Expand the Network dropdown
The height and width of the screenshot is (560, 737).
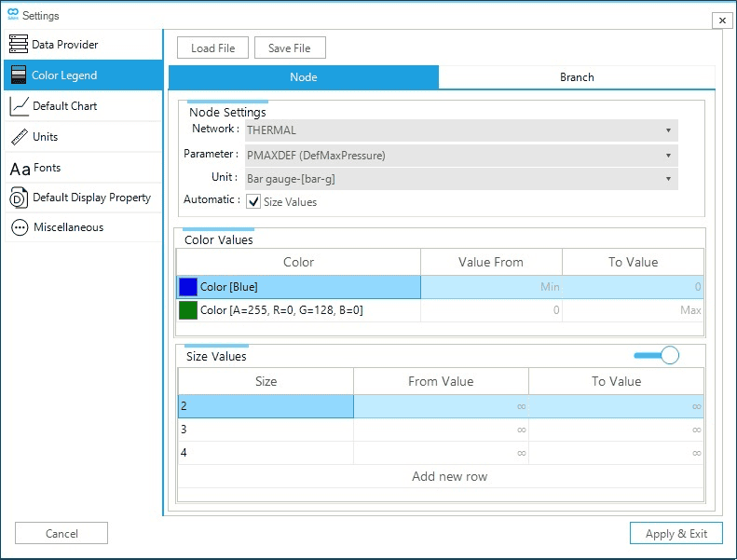click(668, 130)
